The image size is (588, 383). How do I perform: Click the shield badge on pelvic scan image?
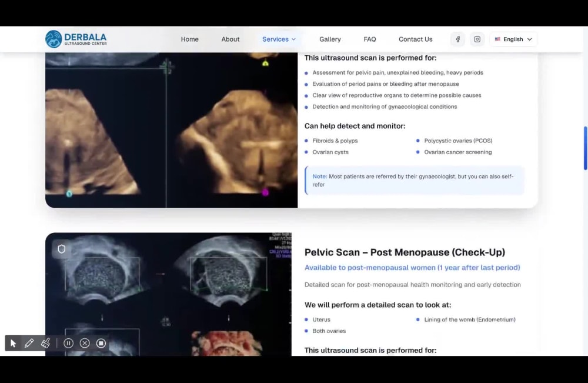62,249
